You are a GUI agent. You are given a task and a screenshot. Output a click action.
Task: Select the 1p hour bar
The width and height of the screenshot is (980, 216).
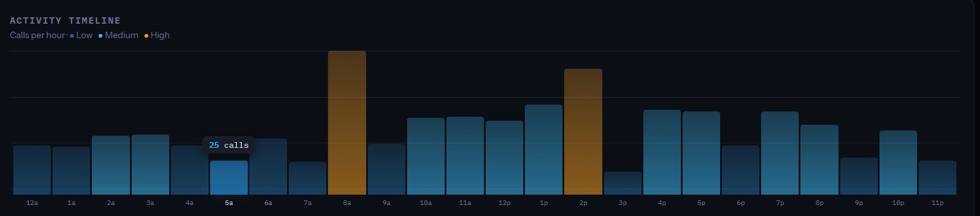point(543,150)
